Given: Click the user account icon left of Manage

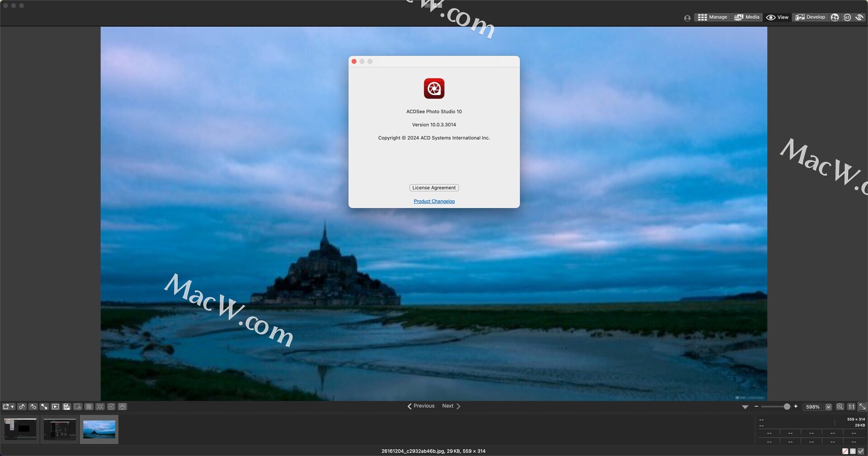Looking at the screenshot, I should (687, 18).
